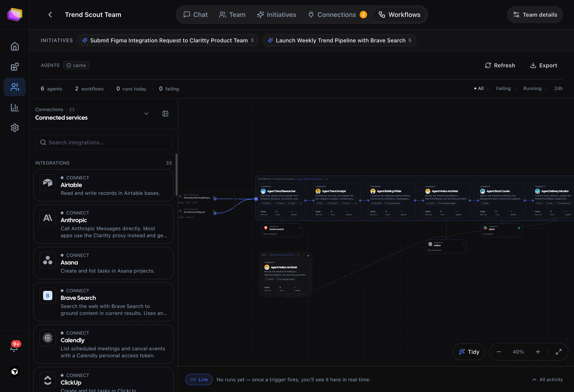The width and height of the screenshot is (574, 392).
Task: Click the Export button
Action: pos(544,65)
